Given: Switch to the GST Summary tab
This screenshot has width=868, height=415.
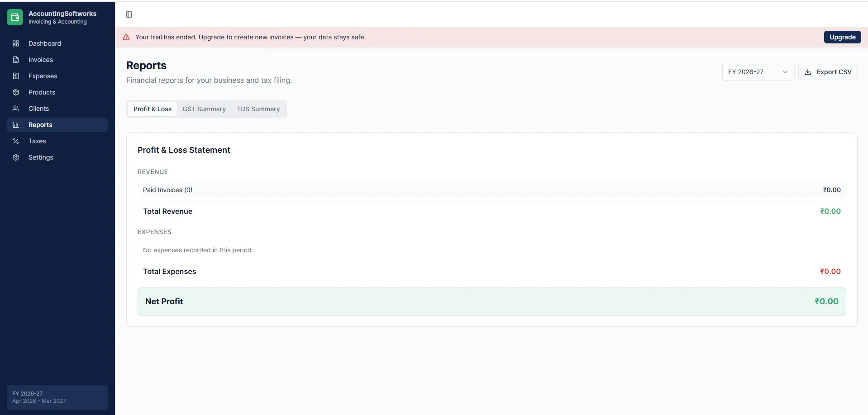Looking at the screenshot, I should point(204,109).
